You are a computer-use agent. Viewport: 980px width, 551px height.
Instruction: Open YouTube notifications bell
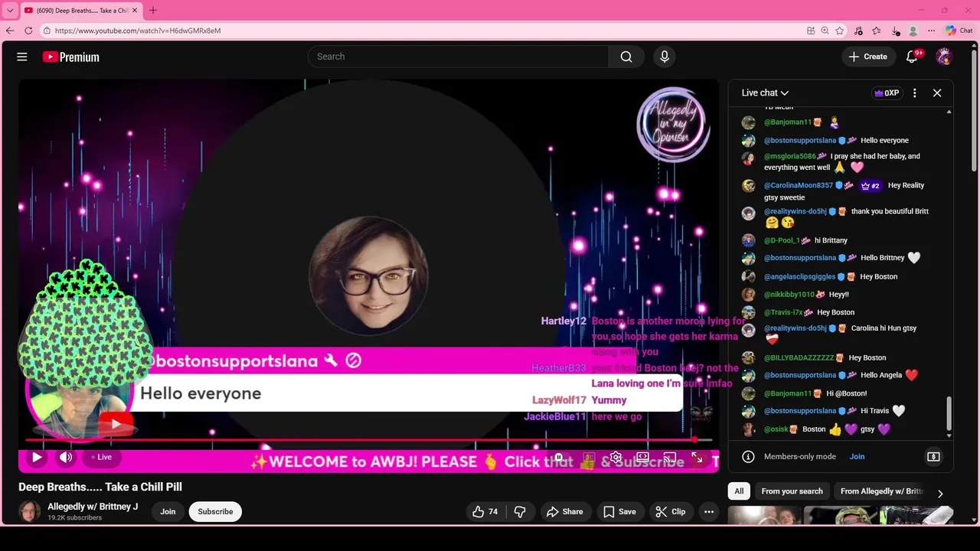click(912, 57)
